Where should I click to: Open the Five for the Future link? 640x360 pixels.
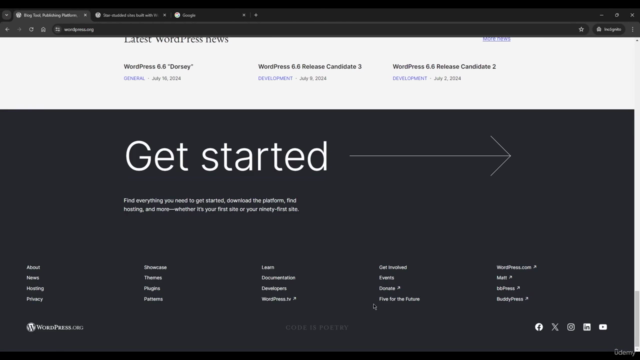(399, 299)
